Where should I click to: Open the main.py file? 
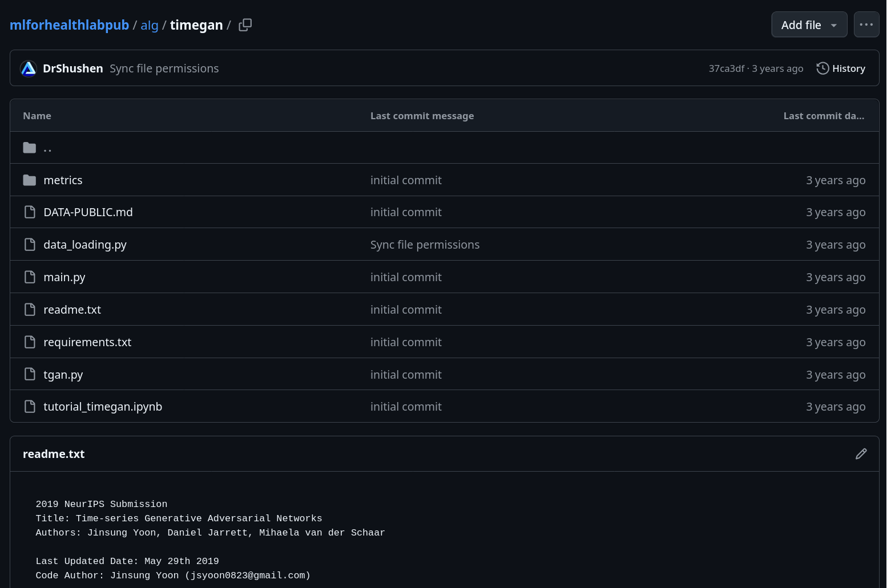click(64, 277)
